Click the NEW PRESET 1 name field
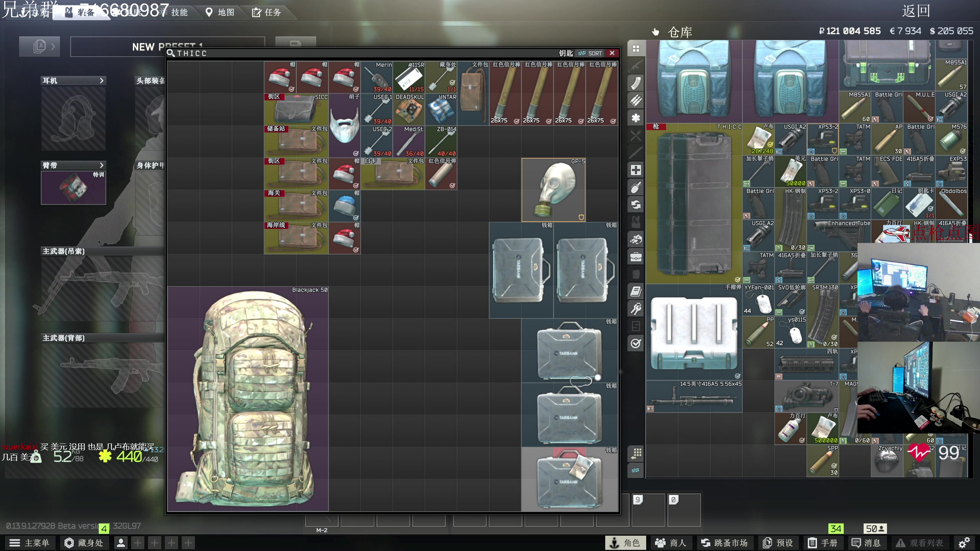The height and width of the screenshot is (551, 980). pos(168,47)
